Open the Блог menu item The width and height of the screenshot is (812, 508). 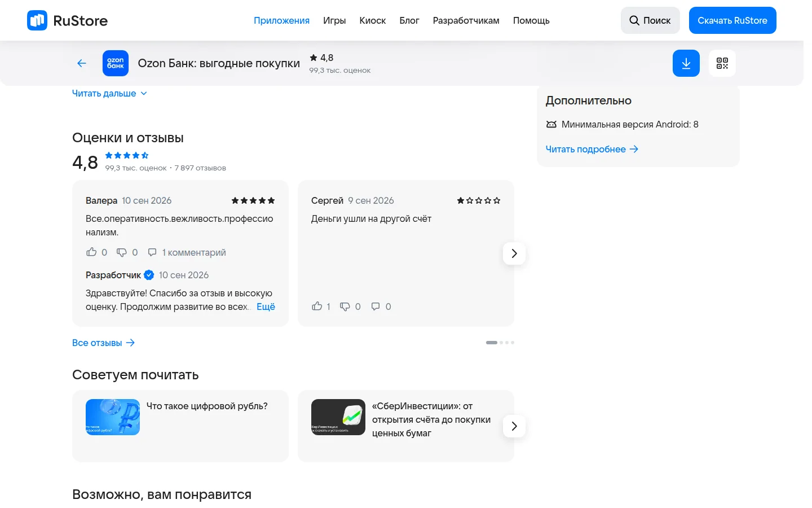(x=409, y=20)
